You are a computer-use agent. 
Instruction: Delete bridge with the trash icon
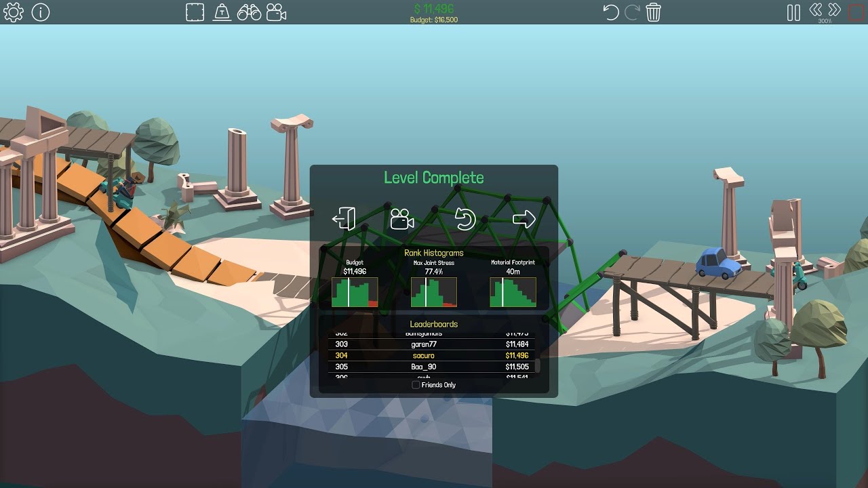click(653, 12)
